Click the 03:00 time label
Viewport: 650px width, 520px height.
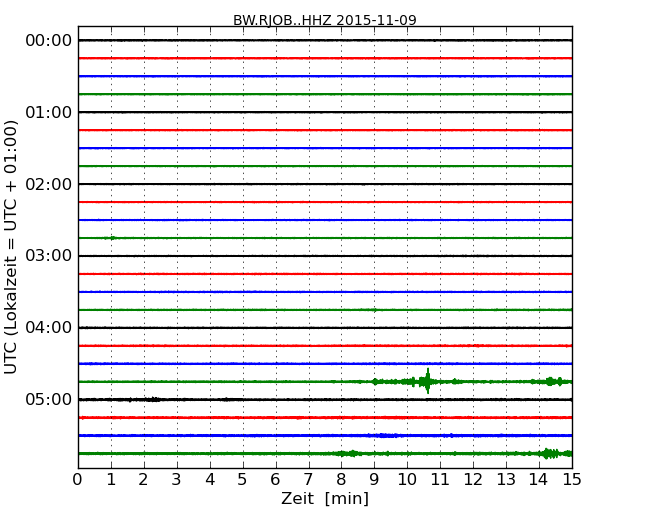(49, 256)
